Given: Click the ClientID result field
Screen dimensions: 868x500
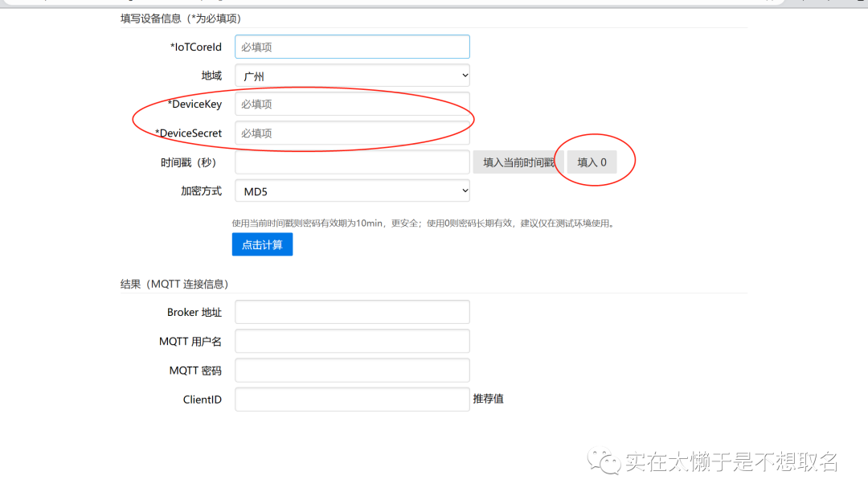Looking at the screenshot, I should point(352,399).
